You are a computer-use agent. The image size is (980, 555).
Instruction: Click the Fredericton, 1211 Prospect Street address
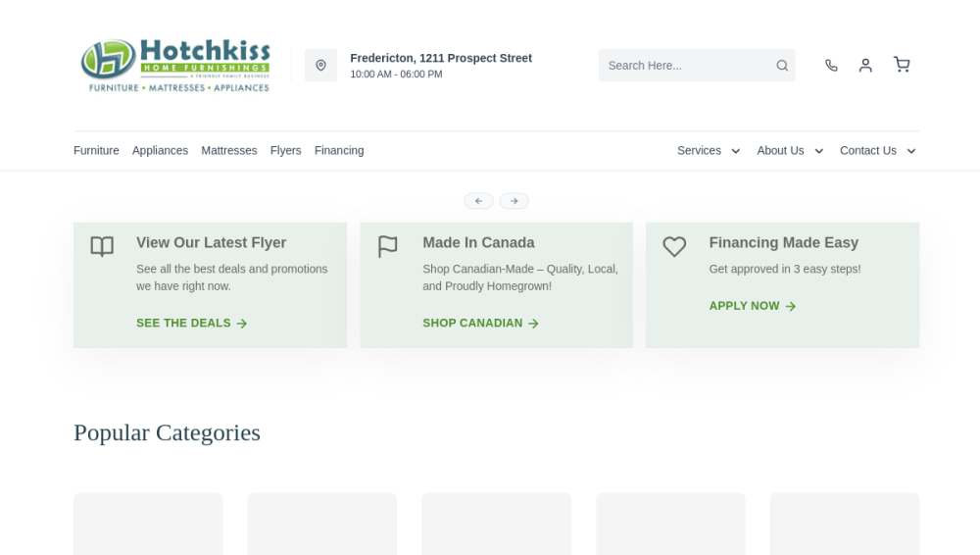441,58
